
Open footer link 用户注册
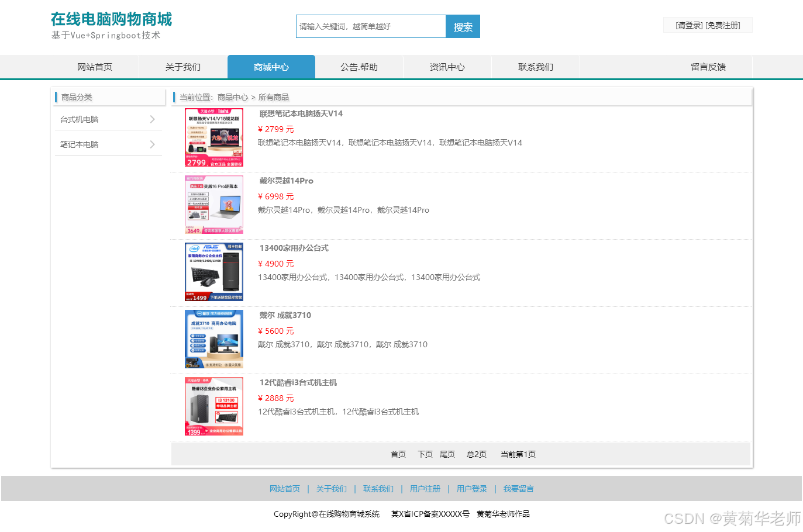(425, 489)
